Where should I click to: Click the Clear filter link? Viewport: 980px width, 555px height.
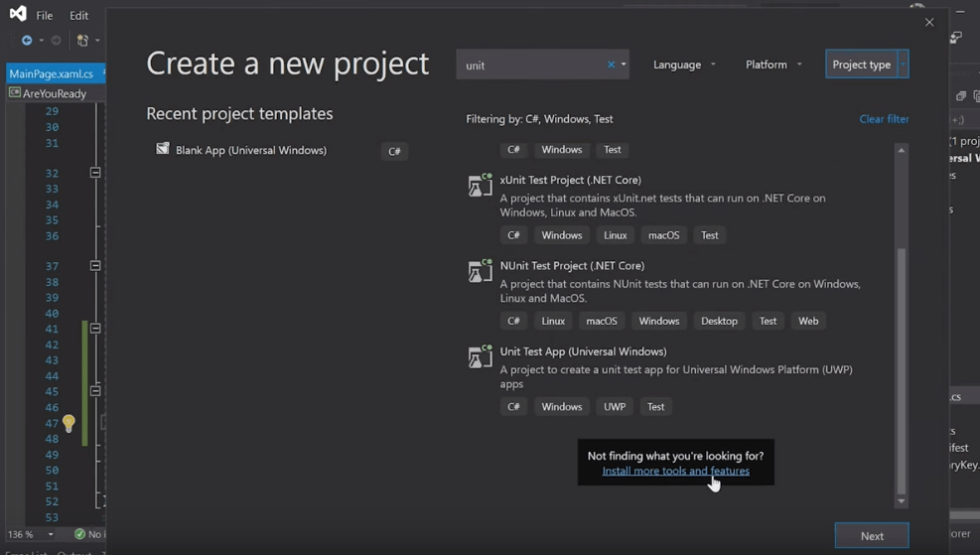(x=884, y=119)
